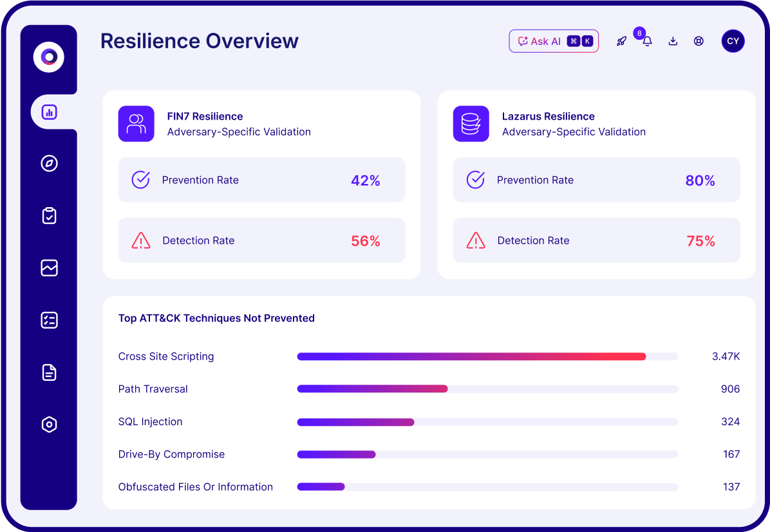Select the SQL Injection label
The image size is (770, 532).
pos(150,422)
